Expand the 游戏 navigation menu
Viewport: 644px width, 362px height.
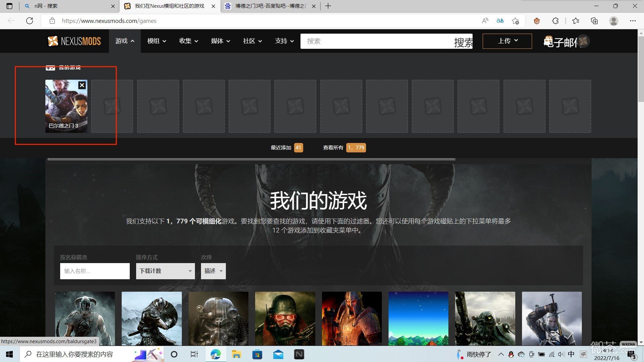pyautogui.click(x=125, y=41)
